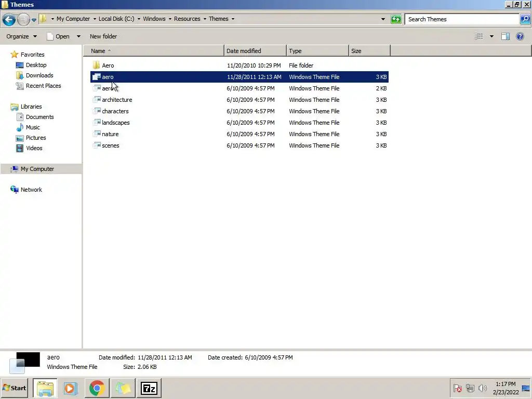Open Help with question mark icon
Viewport: 532px width, 399px height.
[520, 36]
